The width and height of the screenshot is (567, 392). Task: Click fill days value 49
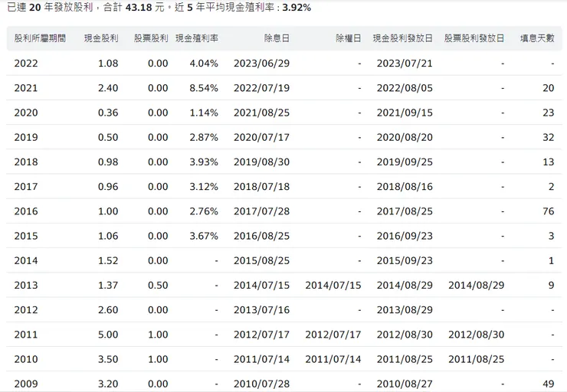549,384
